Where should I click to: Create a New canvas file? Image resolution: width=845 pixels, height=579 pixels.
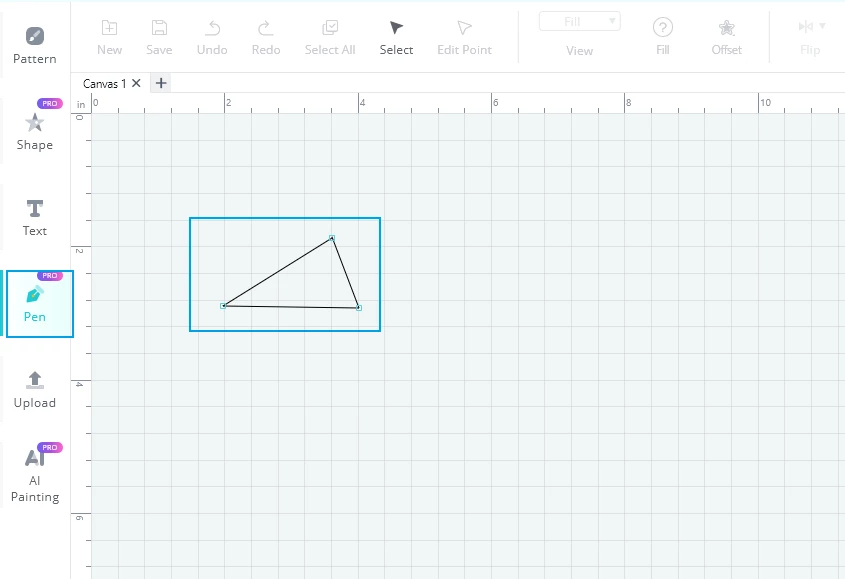pos(109,38)
